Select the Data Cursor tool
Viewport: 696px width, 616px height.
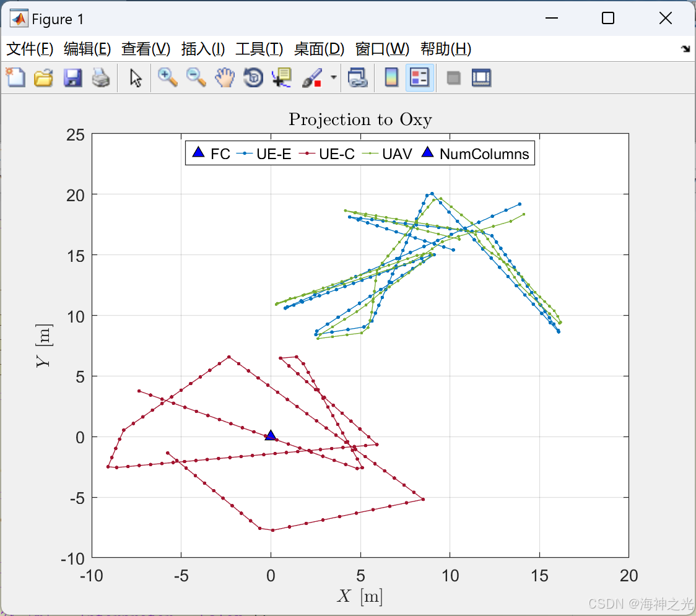coord(281,77)
